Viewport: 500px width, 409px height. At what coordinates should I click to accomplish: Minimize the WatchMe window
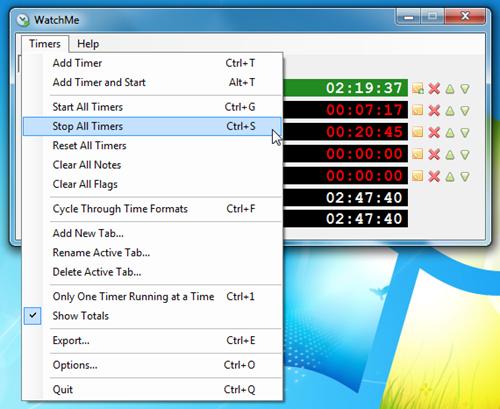coord(409,17)
